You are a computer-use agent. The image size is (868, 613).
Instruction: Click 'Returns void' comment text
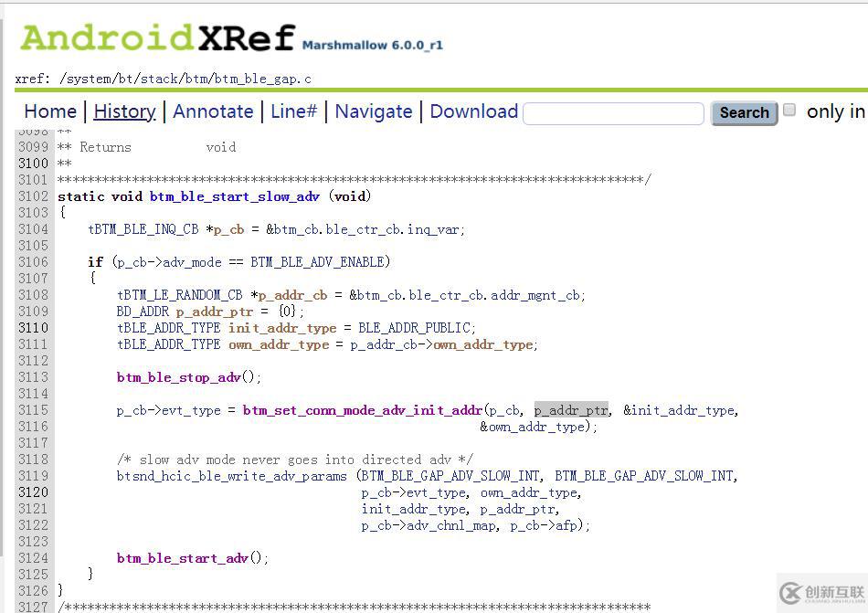pyautogui.click(x=158, y=147)
